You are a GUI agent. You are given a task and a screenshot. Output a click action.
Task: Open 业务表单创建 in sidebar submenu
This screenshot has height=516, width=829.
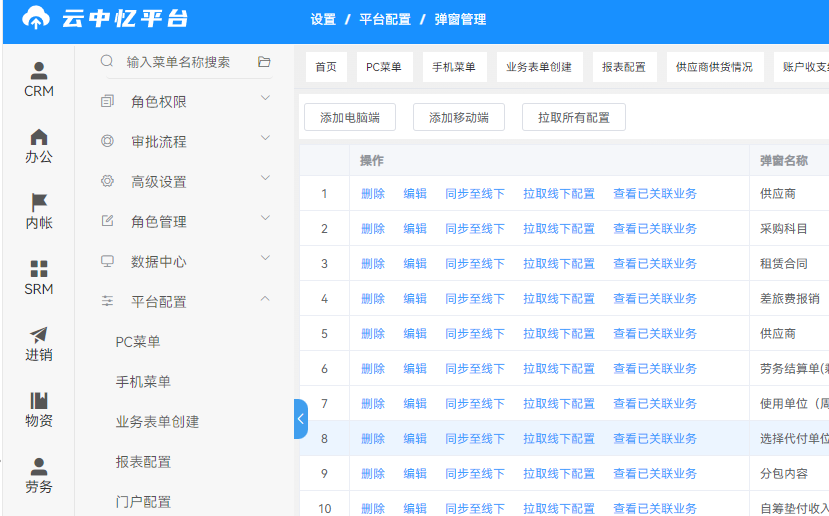[x=158, y=421]
